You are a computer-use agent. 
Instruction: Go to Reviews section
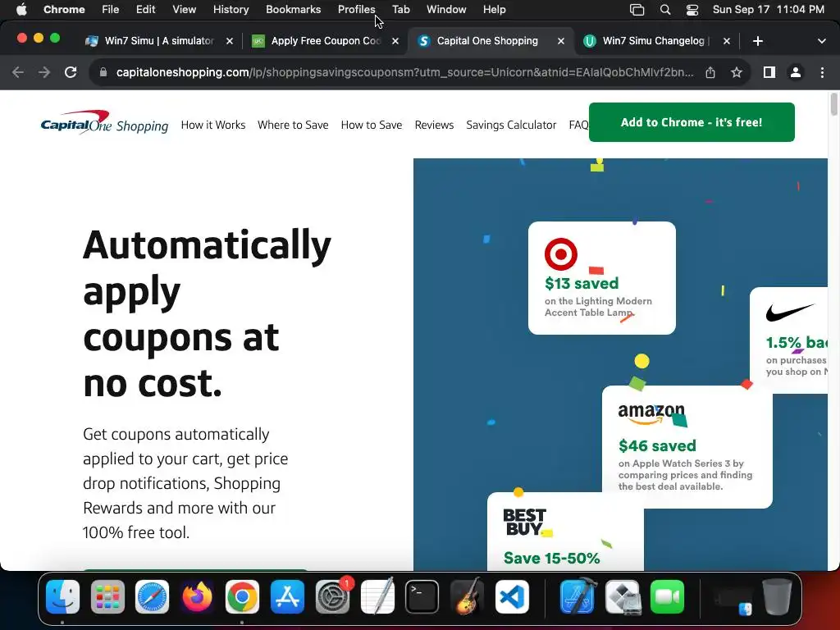(x=434, y=125)
